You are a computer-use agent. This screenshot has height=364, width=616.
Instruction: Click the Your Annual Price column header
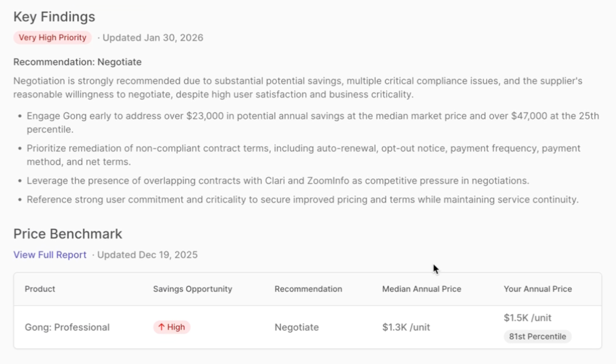(x=537, y=289)
